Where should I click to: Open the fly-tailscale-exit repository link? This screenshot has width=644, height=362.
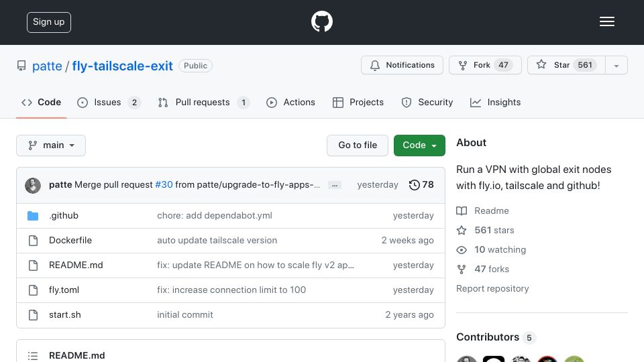pos(122,66)
